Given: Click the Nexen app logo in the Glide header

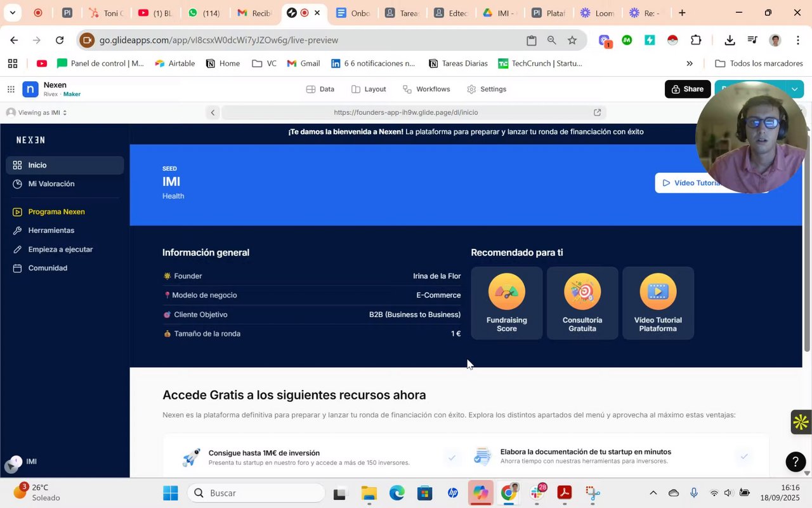Looking at the screenshot, I should (30, 90).
